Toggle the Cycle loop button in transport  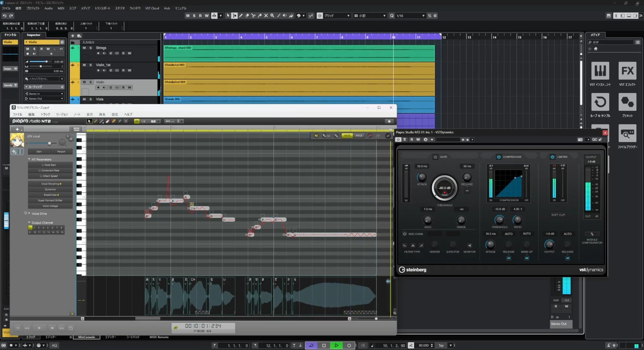pyautogui.click(x=311, y=345)
